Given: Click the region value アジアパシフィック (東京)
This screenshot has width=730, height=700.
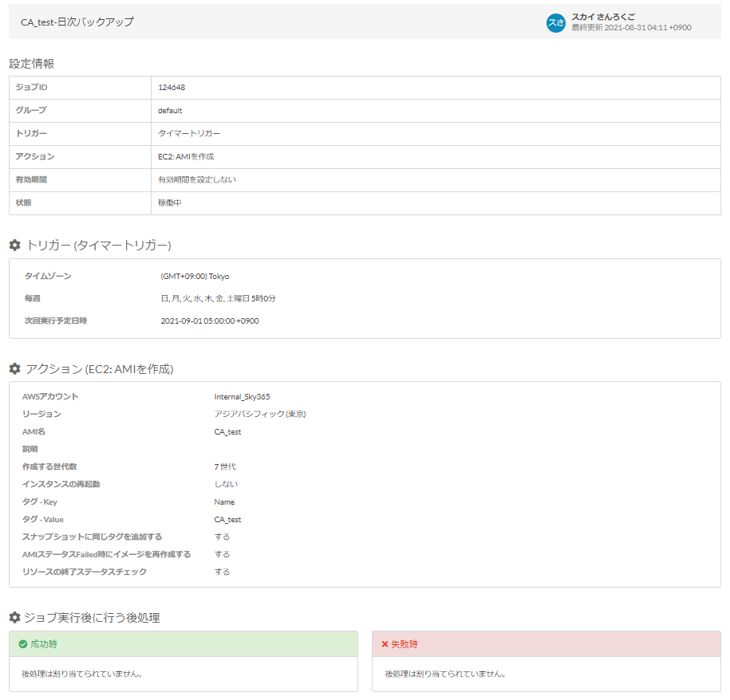Looking at the screenshot, I should 260,414.
